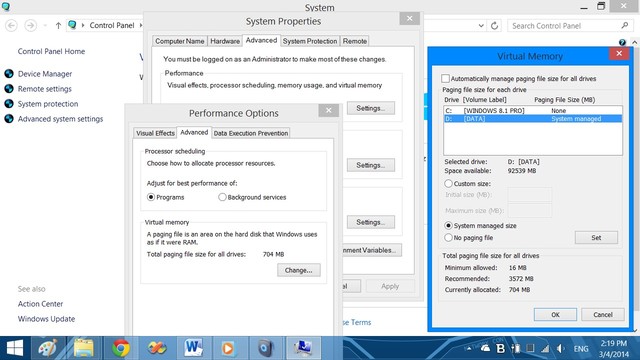Open Paint from the taskbar
Screen dimensions: 640x360
pyautogui.click(x=48, y=348)
